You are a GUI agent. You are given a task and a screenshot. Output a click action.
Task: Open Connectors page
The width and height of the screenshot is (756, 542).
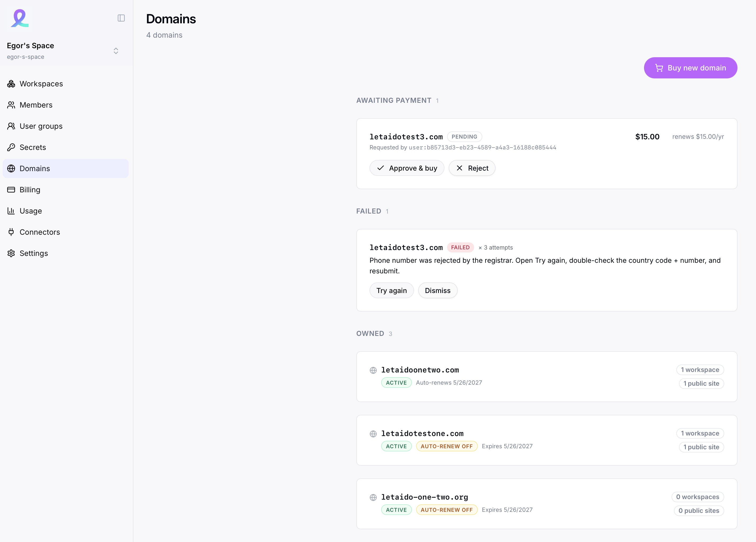66,232
